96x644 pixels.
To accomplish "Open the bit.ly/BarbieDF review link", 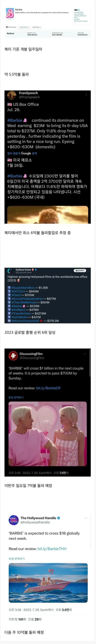I will 48,388.
